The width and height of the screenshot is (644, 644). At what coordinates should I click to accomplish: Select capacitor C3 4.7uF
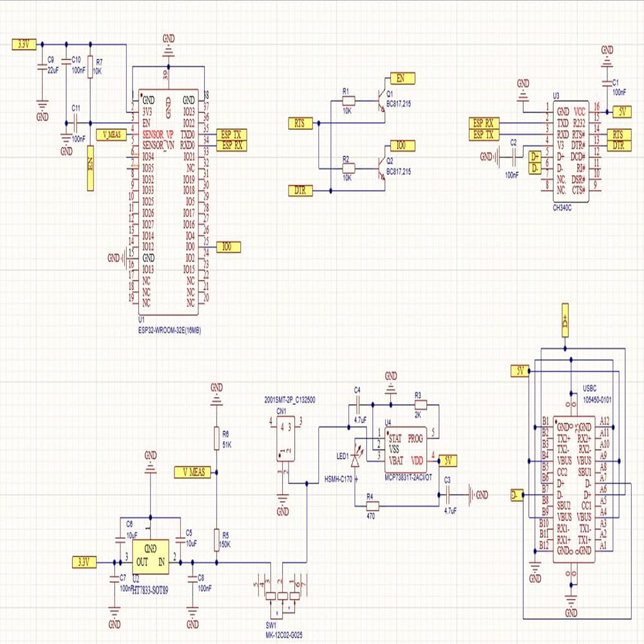click(x=448, y=495)
